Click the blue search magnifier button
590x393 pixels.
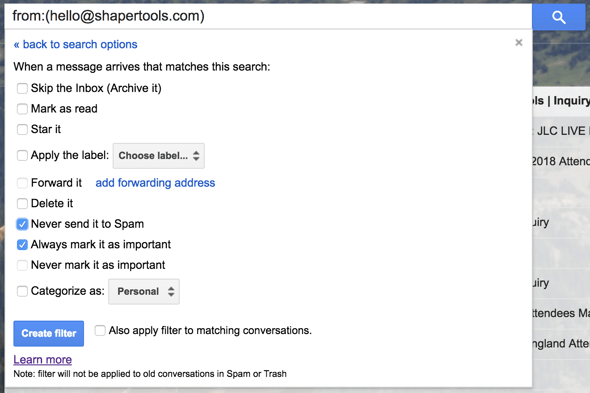coord(558,17)
